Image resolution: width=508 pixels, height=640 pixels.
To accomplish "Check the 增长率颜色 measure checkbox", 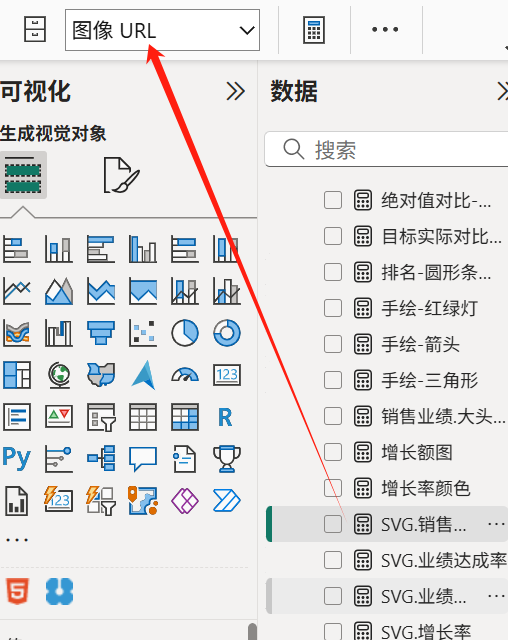I will point(333,488).
